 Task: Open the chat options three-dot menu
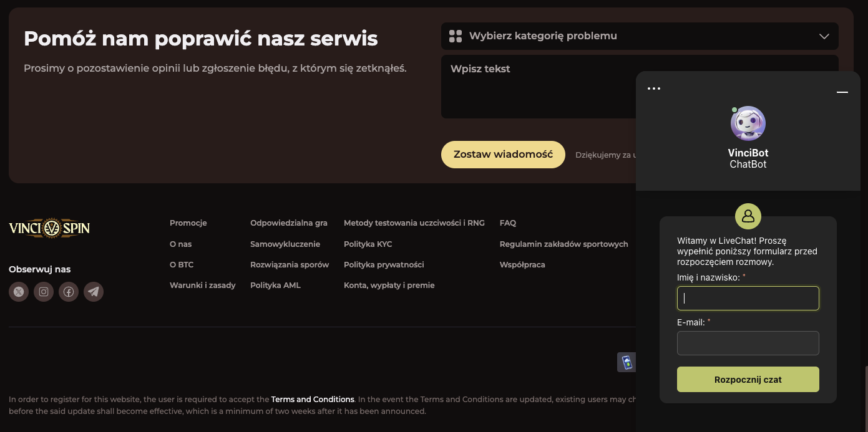point(654,88)
